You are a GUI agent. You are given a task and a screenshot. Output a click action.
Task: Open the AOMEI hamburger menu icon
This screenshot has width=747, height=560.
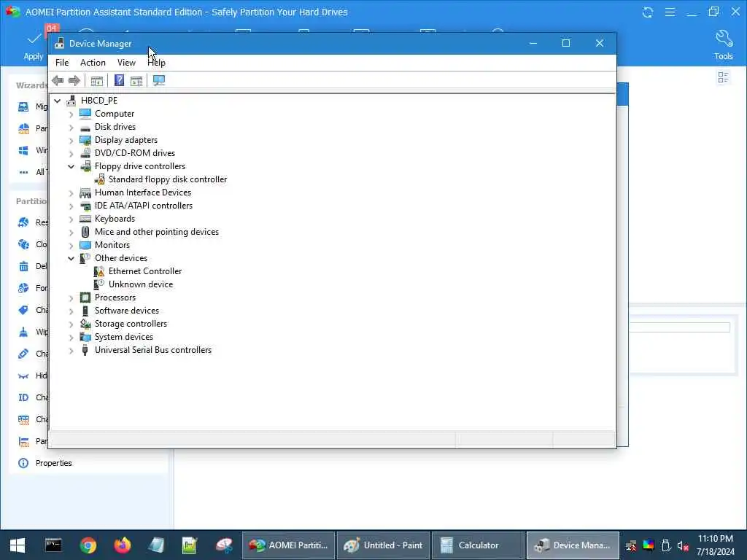670,12
